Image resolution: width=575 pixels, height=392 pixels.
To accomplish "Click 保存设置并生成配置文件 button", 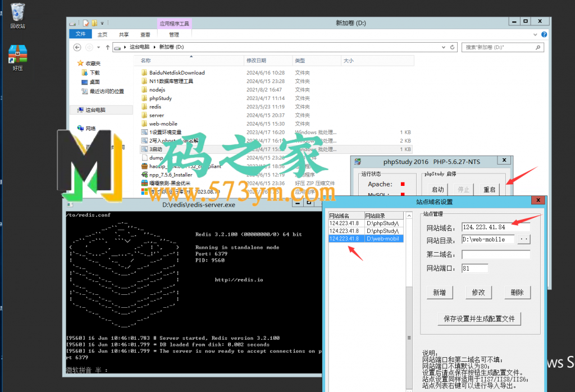I will point(479,318).
